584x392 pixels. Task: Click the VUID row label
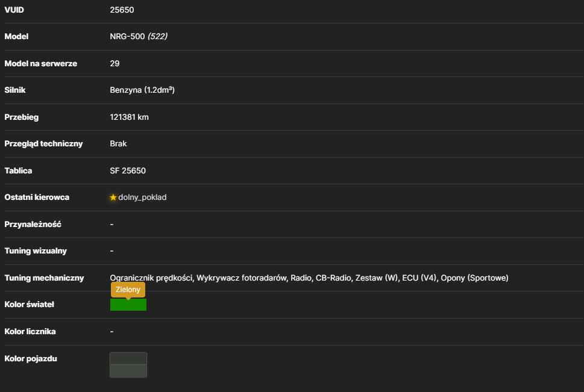14,10
